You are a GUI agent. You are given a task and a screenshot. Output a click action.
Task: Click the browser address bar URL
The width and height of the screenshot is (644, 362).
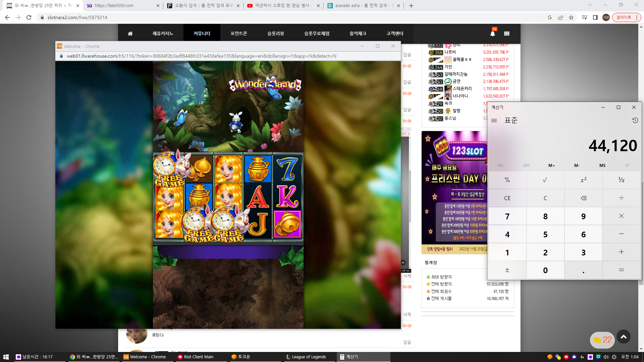pyautogui.click(x=77, y=17)
